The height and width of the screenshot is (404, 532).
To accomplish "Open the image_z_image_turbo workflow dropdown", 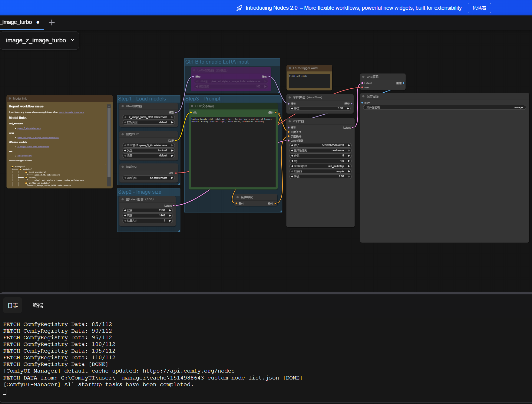I will click(72, 40).
